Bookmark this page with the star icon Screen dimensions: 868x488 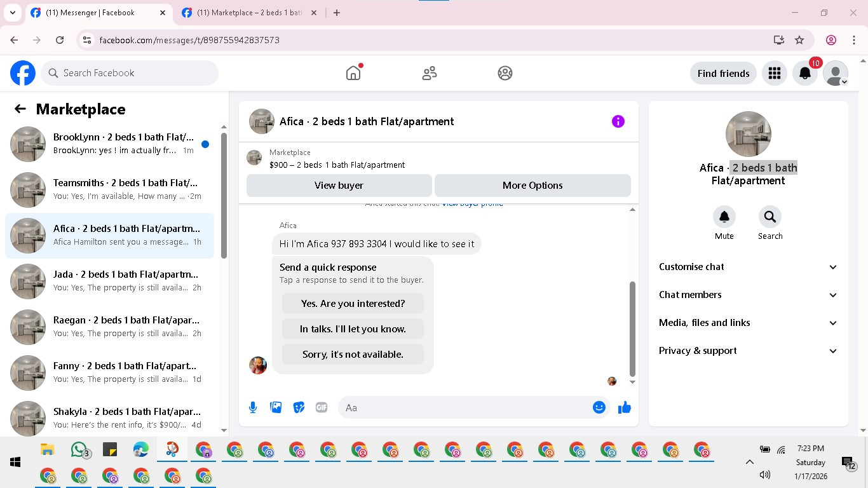[799, 40]
